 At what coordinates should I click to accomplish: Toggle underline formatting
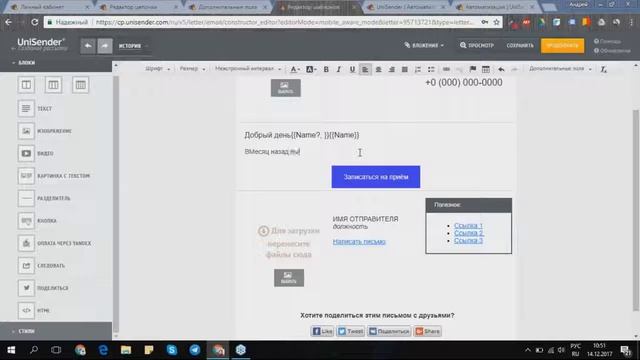point(352,69)
